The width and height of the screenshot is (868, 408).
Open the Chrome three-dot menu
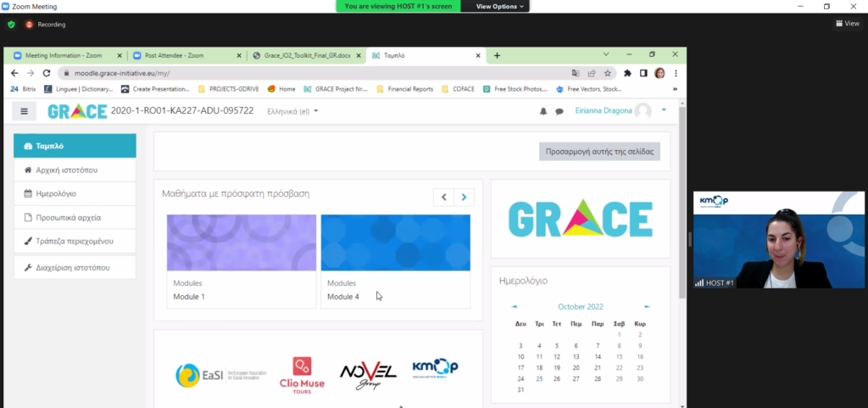[x=676, y=73]
